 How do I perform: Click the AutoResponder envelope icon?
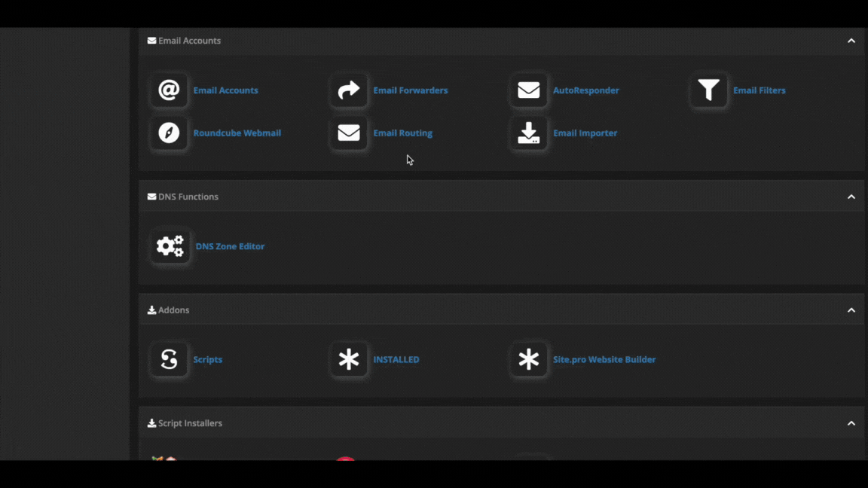click(x=529, y=90)
